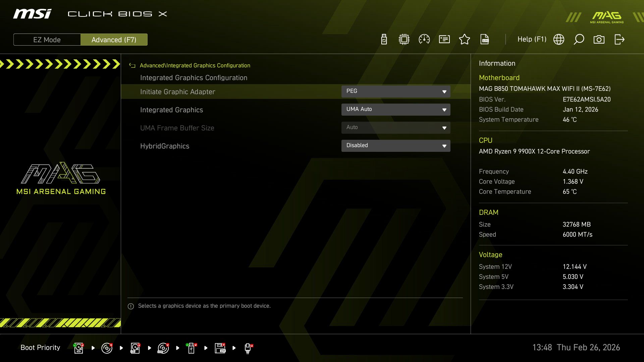
Task: View the BIOS change LOG
Action: (485, 39)
